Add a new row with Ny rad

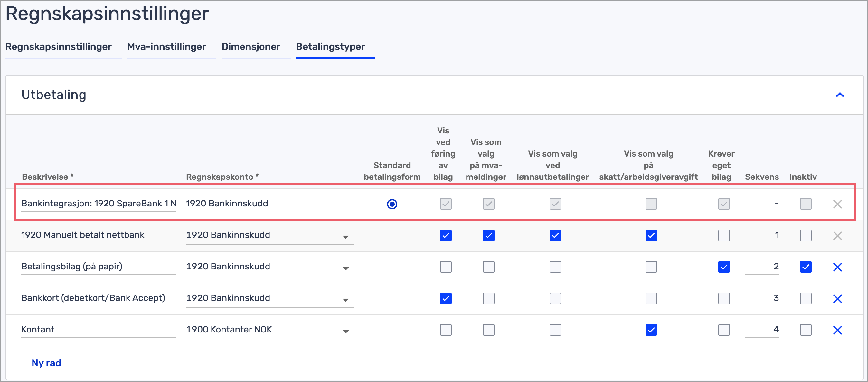[46, 363]
